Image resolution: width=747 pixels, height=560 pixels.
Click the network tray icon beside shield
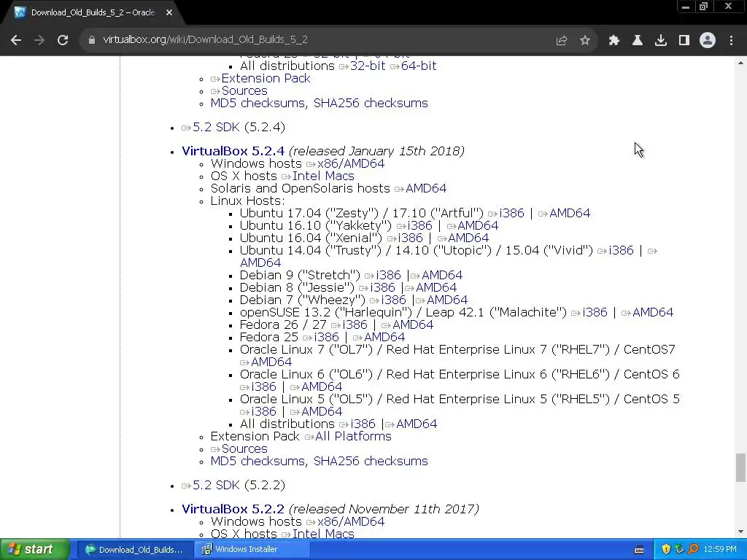click(x=679, y=550)
